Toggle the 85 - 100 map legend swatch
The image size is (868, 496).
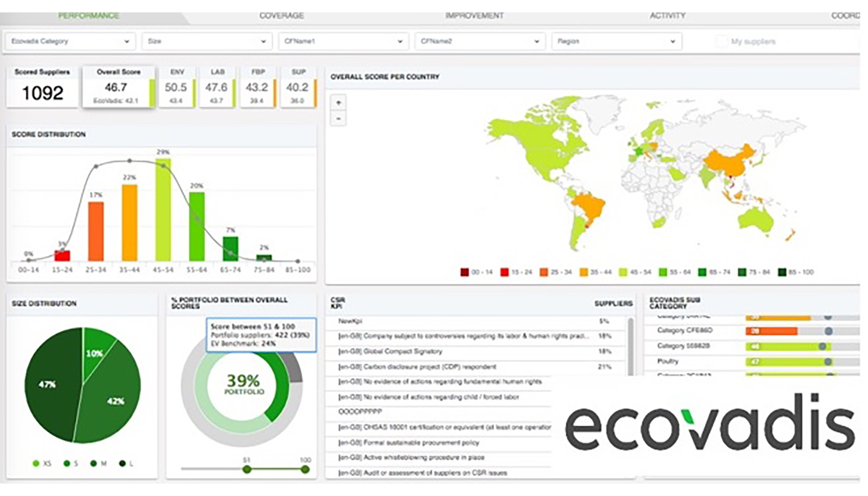(x=782, y=272)
